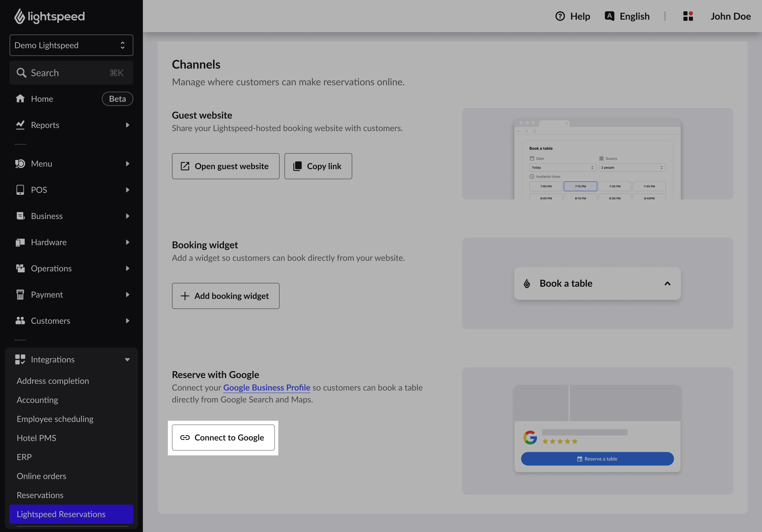Open the Demo Lightspeed account selector
This screenshot has width=762, height=532.
pyautogui.click(x=71, y=45)
